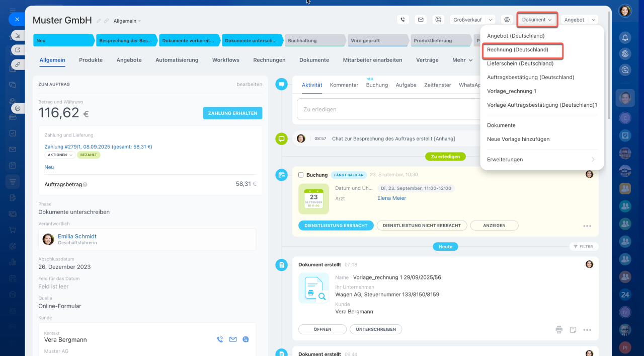The width and height of the screenshot is (644, 356).
Task: Switch to the Produkte tab
Action: (x=91, y=60)
